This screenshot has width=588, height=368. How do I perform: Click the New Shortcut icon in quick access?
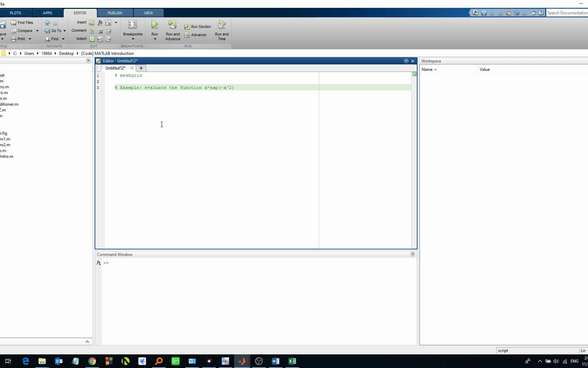click(x=476, y=13)
